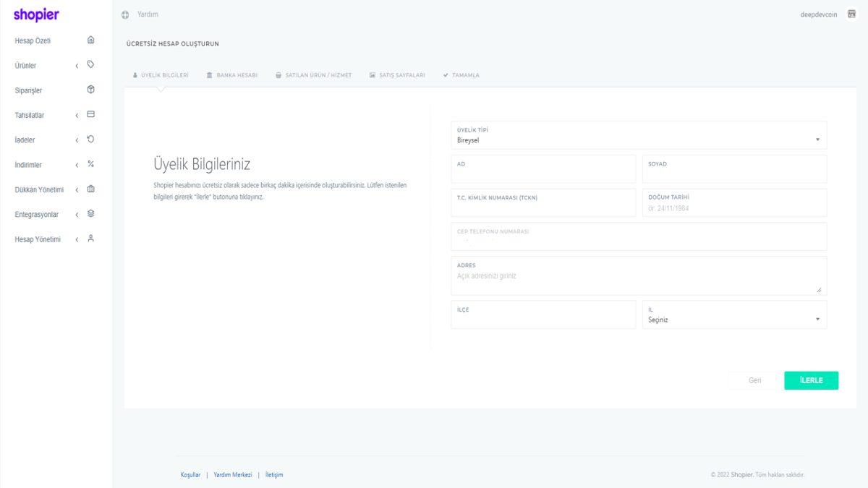
Task: Open the İl province dropdown
Action: tap(734, 315)
